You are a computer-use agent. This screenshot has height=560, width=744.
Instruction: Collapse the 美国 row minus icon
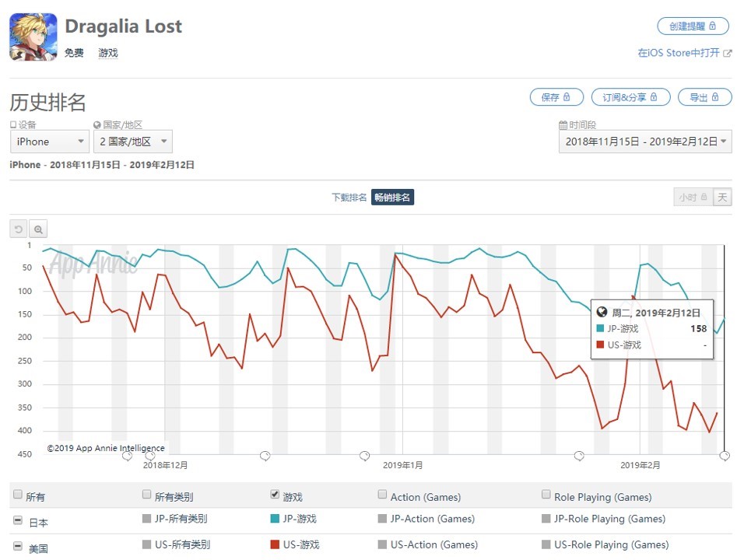coord(17,547)
